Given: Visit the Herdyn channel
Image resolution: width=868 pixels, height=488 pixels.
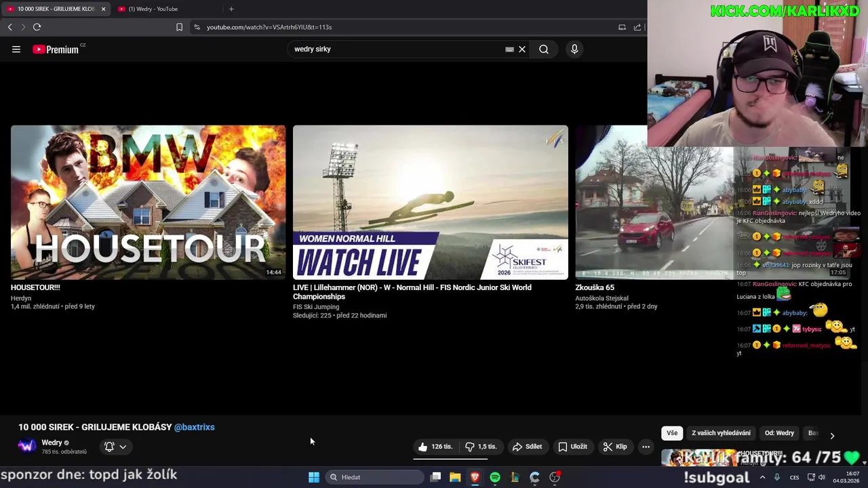Looking at the screenshot, I should 21,298.
